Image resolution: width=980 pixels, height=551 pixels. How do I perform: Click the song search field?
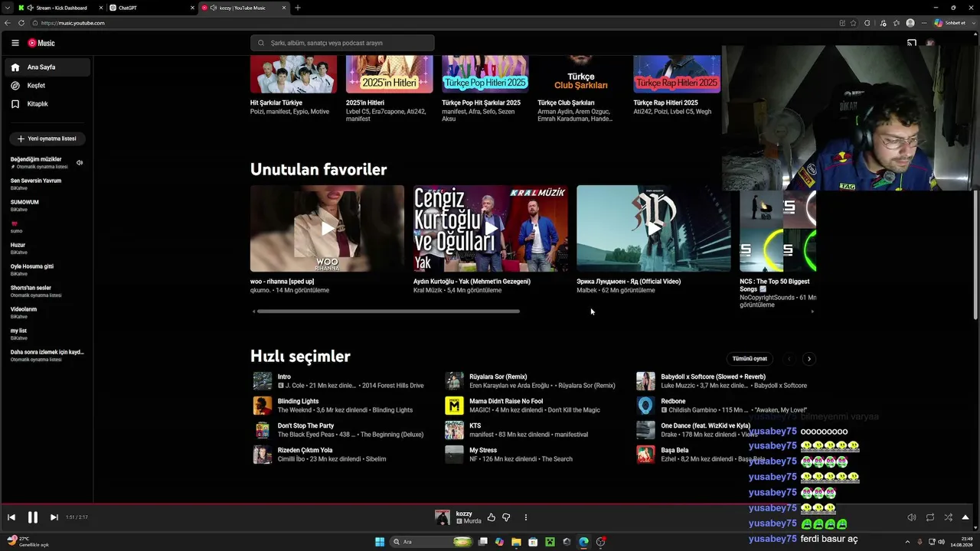coord(342,43)
